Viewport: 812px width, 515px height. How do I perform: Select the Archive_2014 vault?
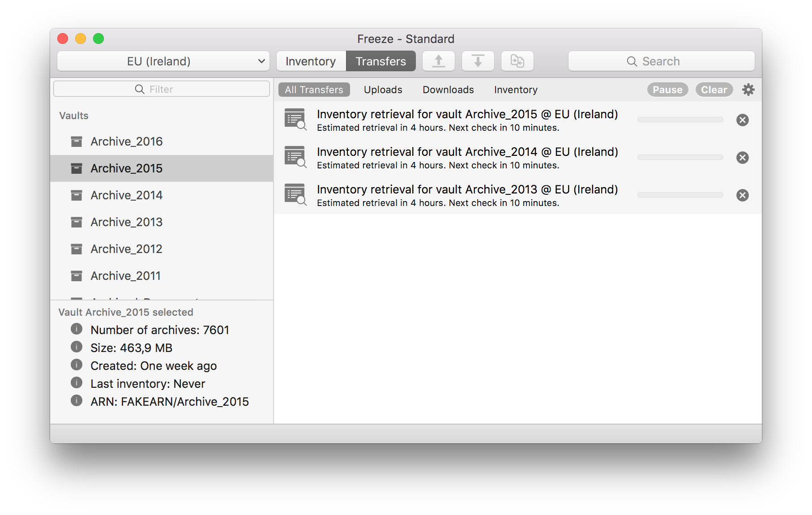tap(162, 195)
